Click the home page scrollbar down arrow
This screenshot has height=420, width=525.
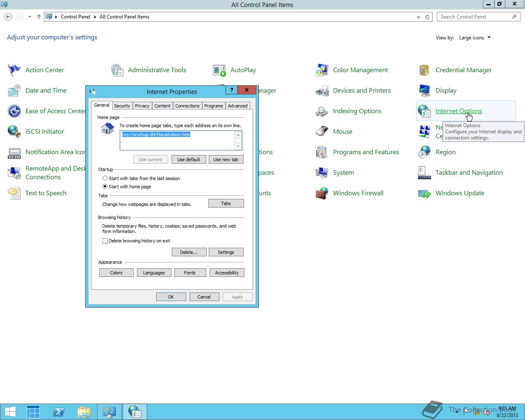tap(238, 146)
